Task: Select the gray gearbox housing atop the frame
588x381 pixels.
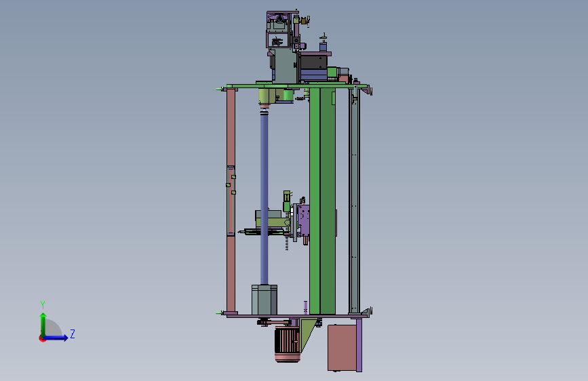Action: [x=284, y=65]
